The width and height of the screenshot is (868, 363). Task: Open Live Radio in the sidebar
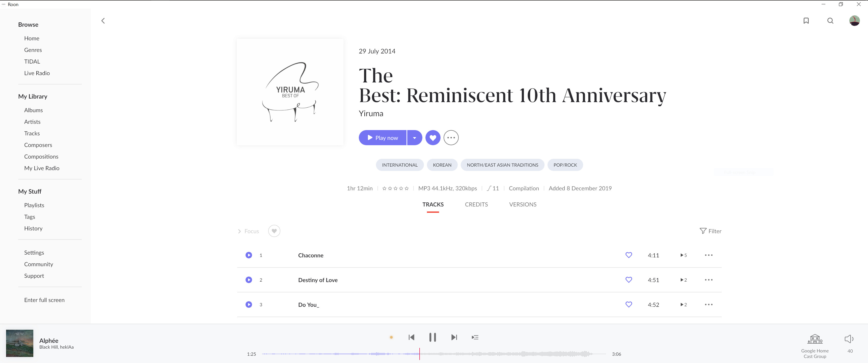tap(37, 73)
